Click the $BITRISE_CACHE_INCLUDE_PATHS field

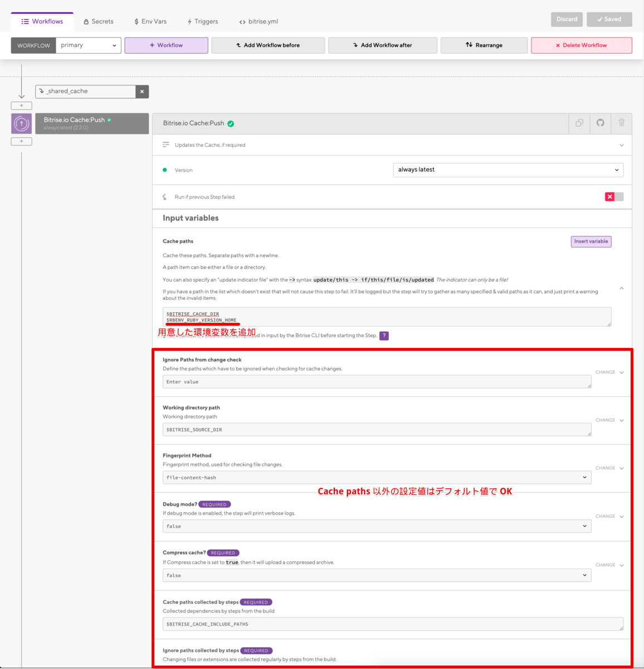tap(393, 624)
